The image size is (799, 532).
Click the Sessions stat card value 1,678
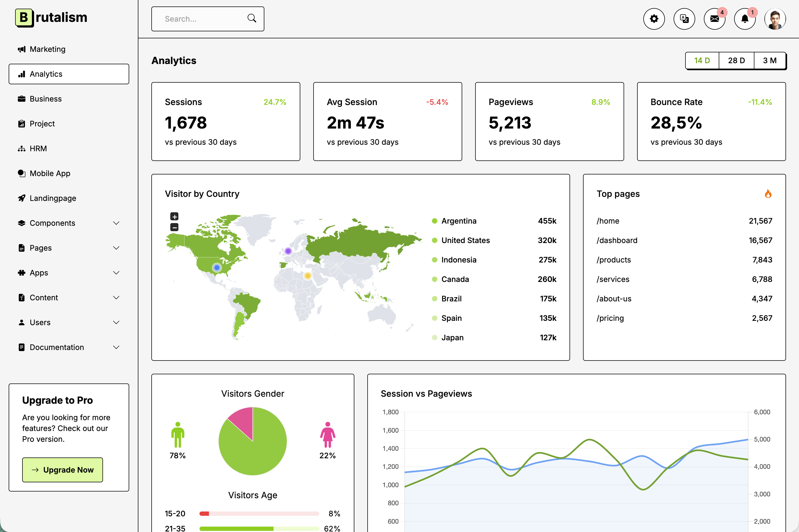(186, 123)
